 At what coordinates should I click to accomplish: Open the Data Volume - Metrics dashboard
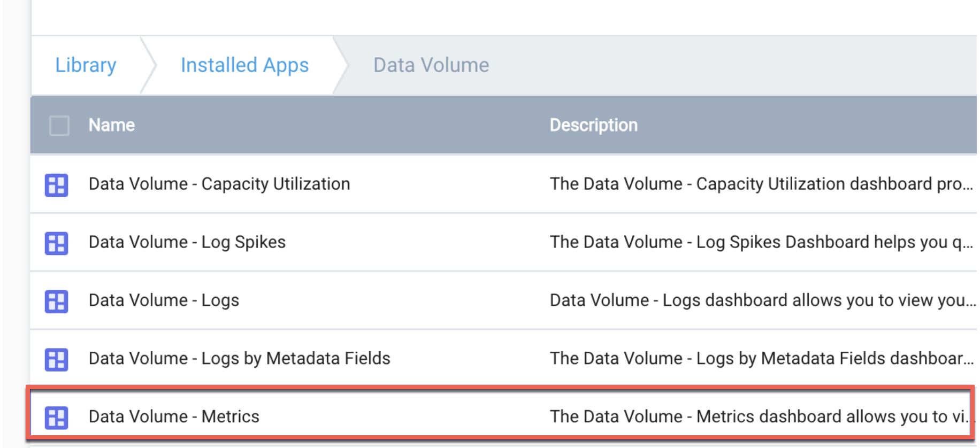174,418
